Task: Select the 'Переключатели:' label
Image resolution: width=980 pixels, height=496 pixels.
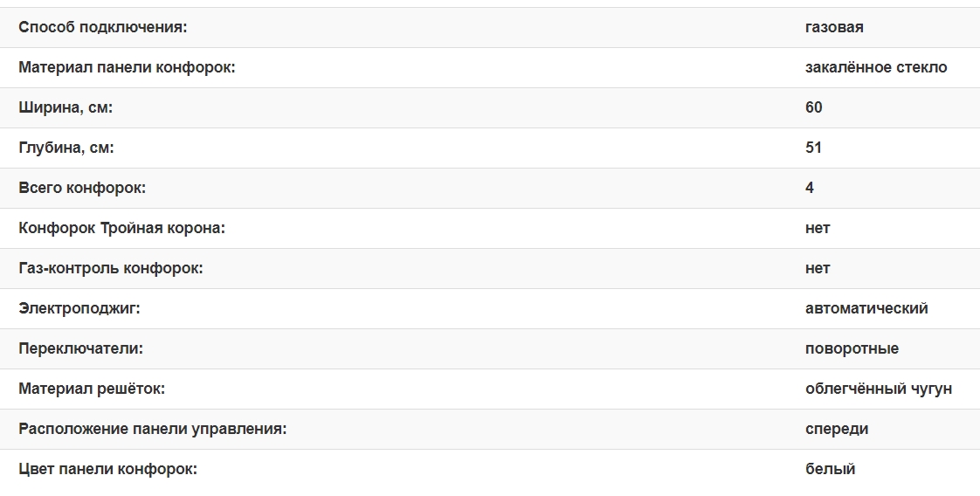Action: click(80, 348)
